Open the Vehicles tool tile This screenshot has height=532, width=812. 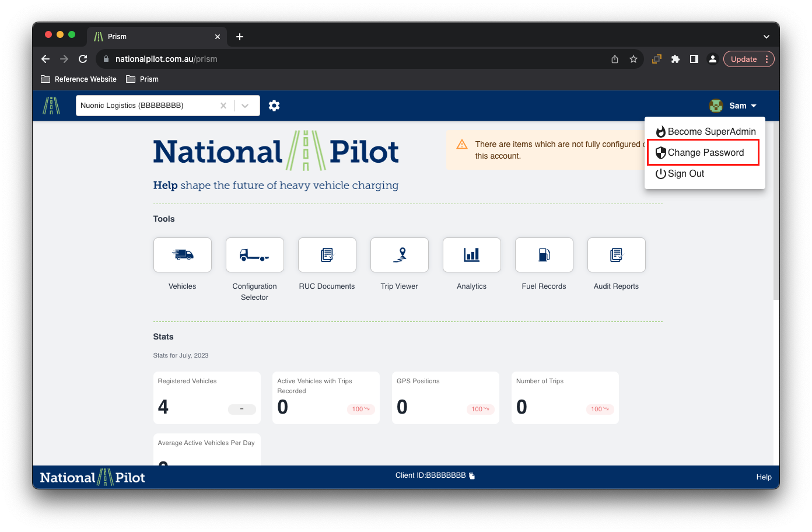183,255
